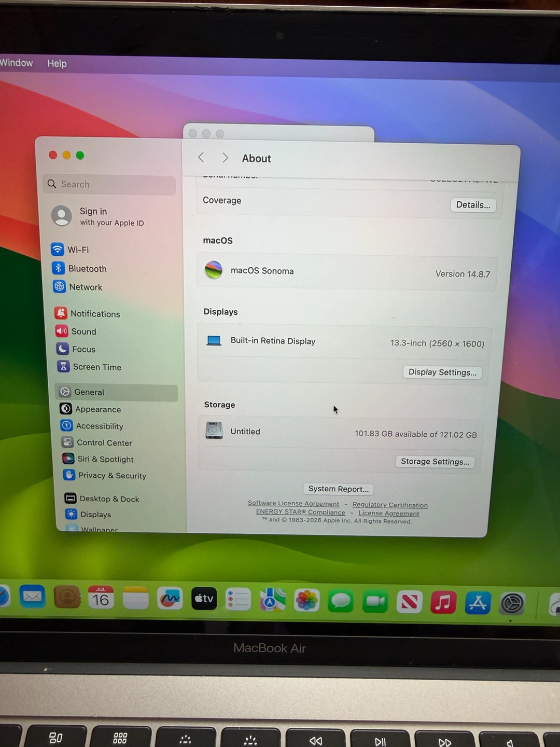Open Control Center settings
560x747 pixels.
[97, 442]
